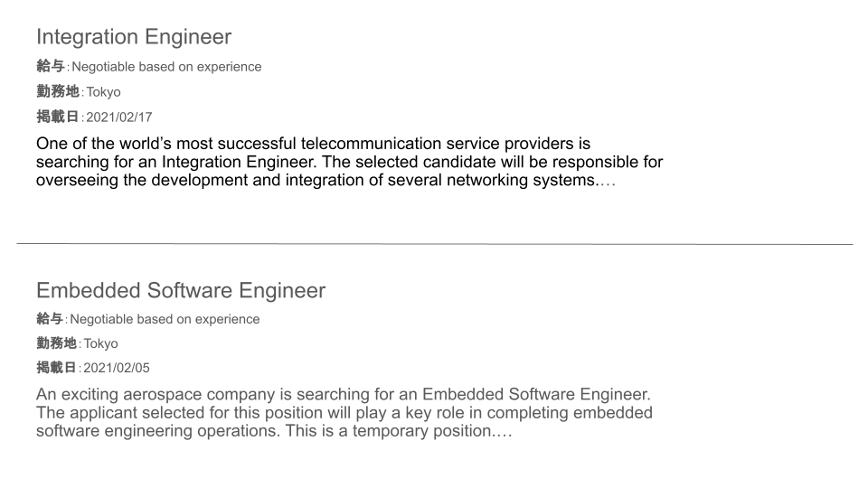The width and height of the screenshot is (868, 488).
Task: Select the 掲載日 label above the aerospace description
Action: (x=56, y=368)
